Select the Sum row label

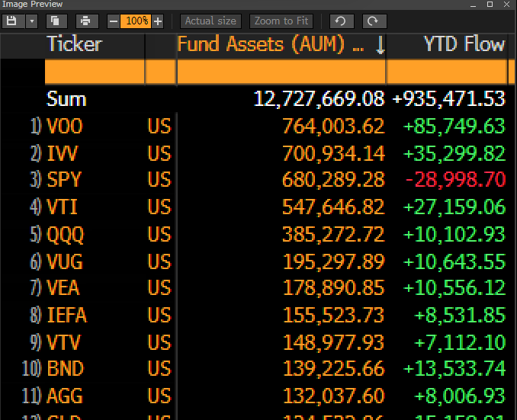coord(66,99)
